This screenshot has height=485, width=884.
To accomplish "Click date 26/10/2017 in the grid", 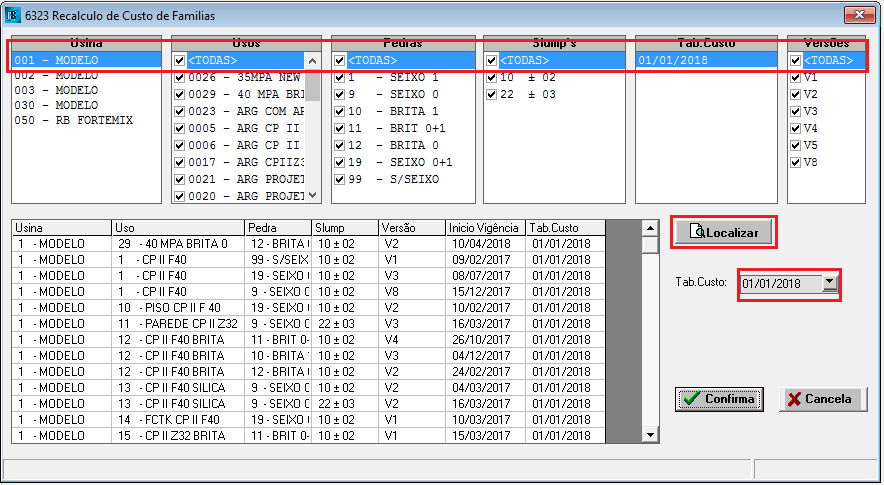I will click(x=485, y=340).
